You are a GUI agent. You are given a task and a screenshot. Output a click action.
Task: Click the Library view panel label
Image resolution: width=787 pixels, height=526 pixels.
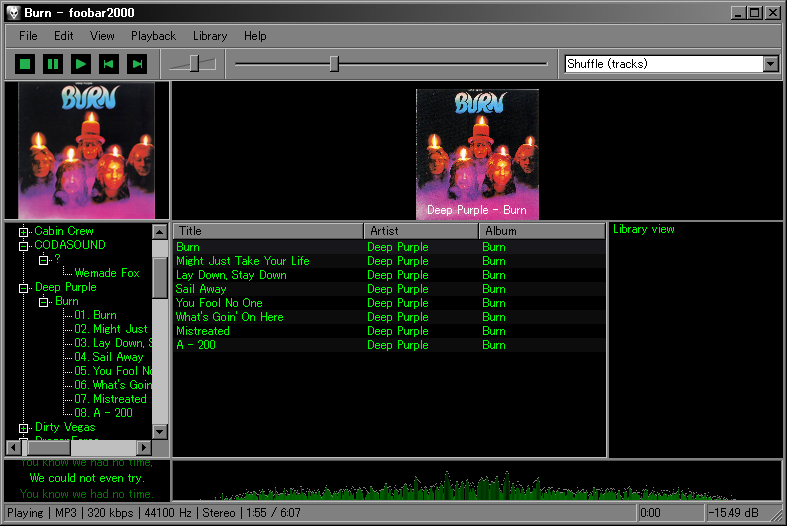[643, 229]
